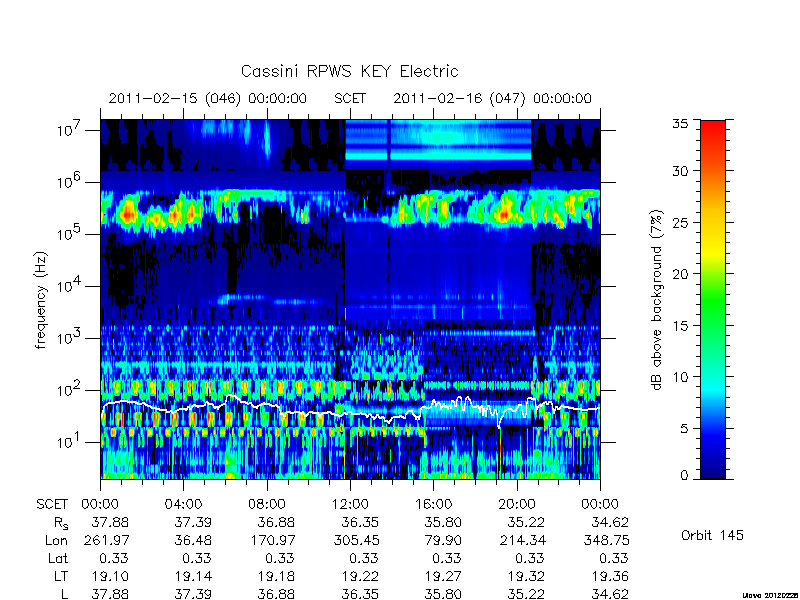Click the colorbar tick label 25
800x600 pixels.
click(680, 222)
